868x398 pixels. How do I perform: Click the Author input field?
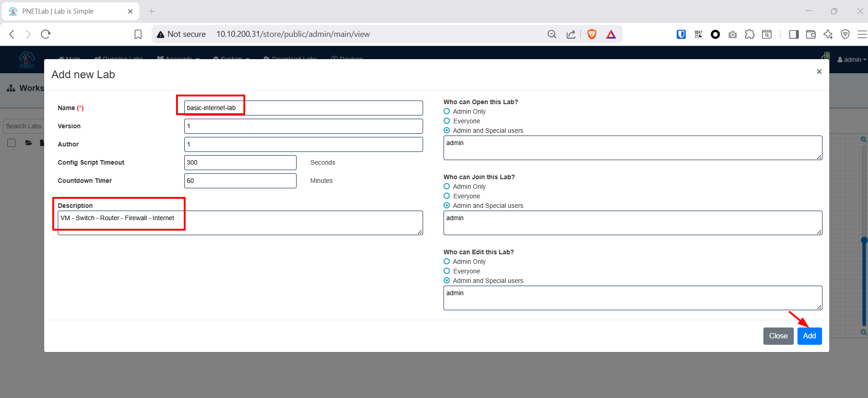303,144
